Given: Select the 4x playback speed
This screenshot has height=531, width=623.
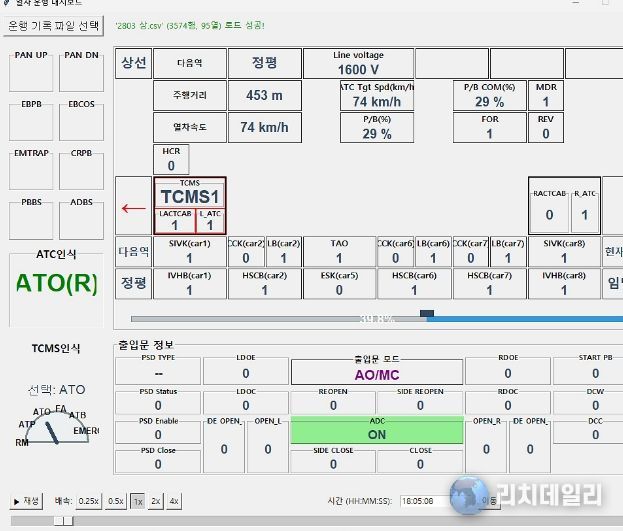Looking at the screenshot, I should [x=173, y=501].
